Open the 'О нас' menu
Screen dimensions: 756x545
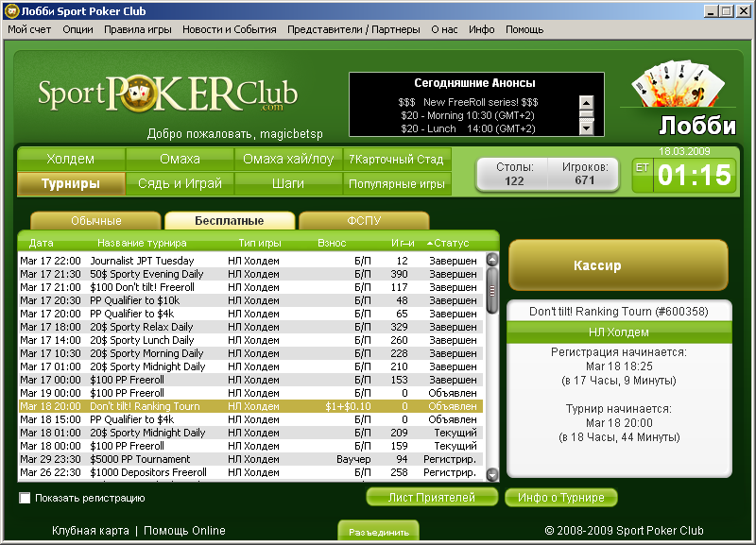(x=444, y=29)
